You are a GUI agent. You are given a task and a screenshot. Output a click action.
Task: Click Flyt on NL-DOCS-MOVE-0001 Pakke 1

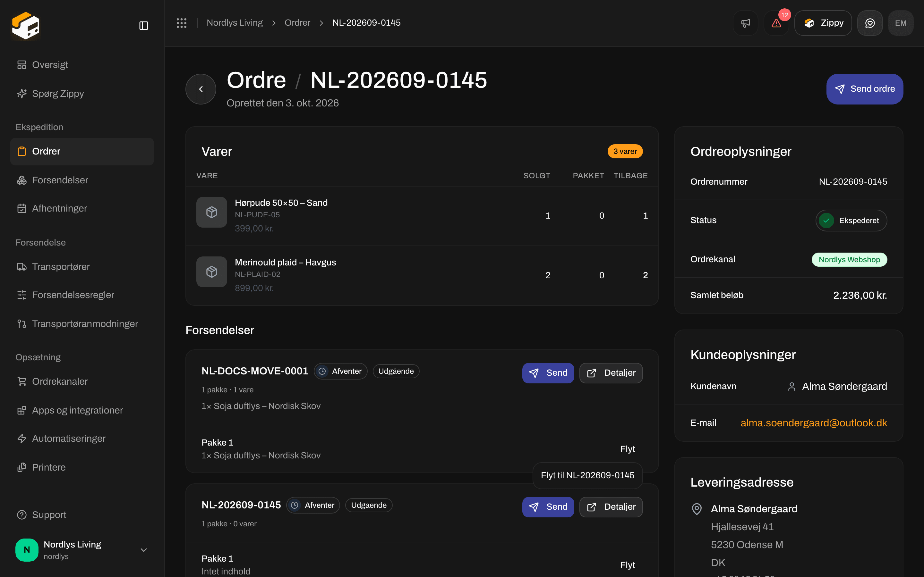coord(627,449)
